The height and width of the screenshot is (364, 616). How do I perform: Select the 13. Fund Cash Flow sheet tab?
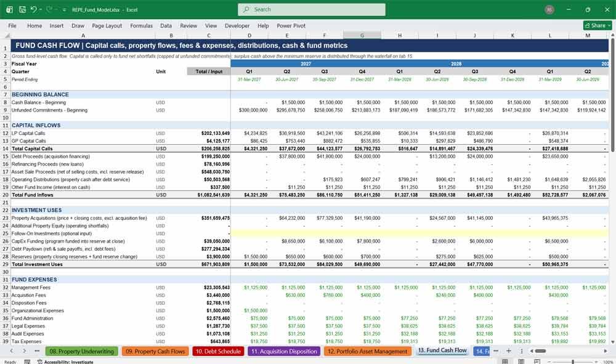pyautogui.click(x=442, y=350)
